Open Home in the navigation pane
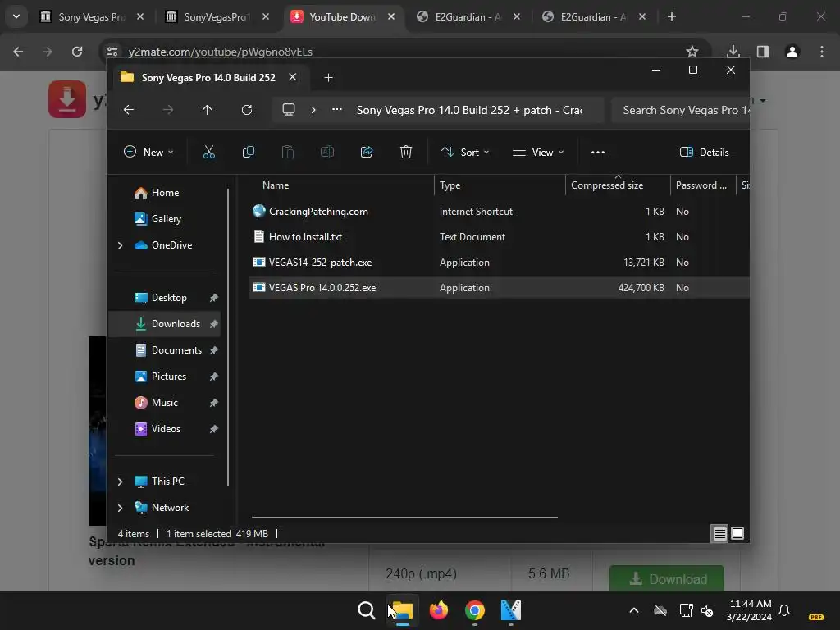840x630 pixels. click(x=164, y=193)
